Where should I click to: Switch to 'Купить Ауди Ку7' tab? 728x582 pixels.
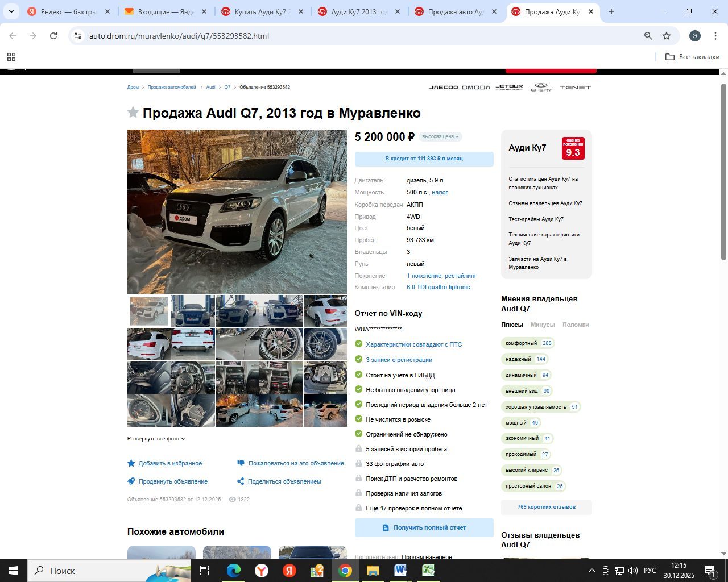click(263, 11)
